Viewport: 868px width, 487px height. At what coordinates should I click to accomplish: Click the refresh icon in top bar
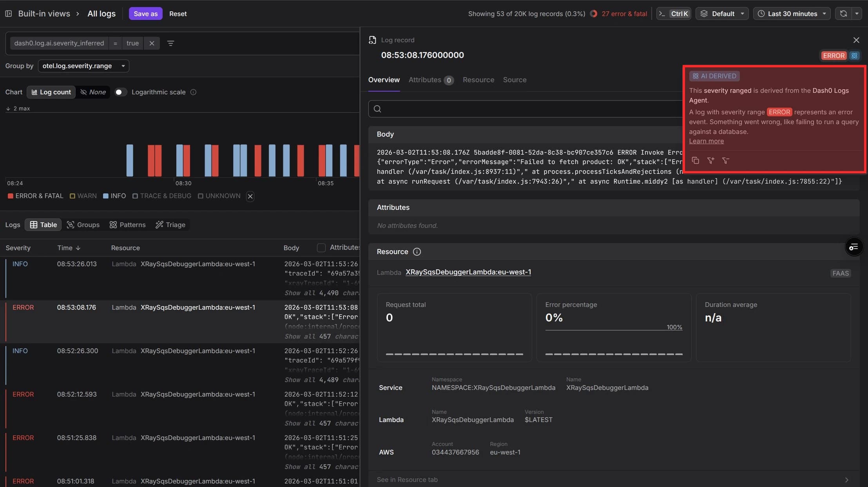pyautogui.click(x=843, y=14)
